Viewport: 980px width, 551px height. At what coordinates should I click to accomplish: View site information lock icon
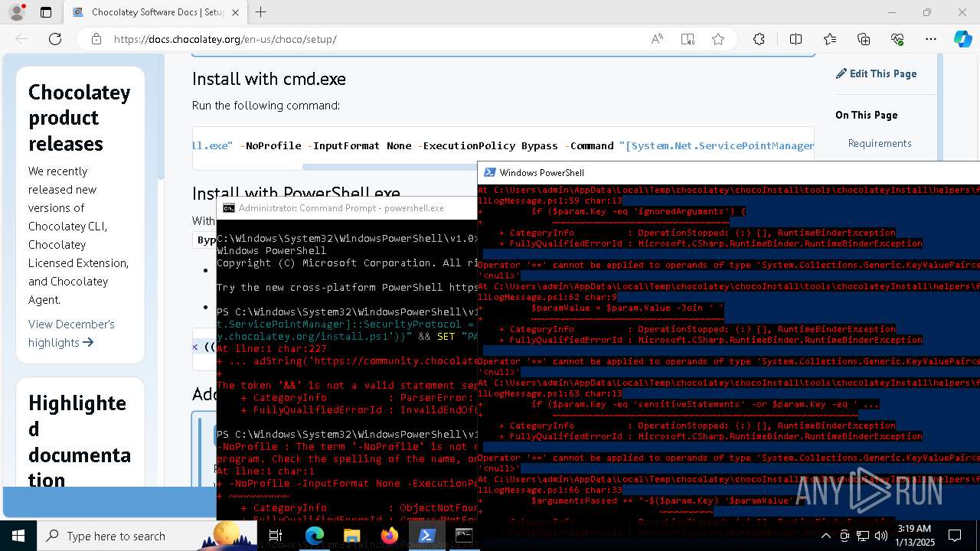click(x=96, y=39)
